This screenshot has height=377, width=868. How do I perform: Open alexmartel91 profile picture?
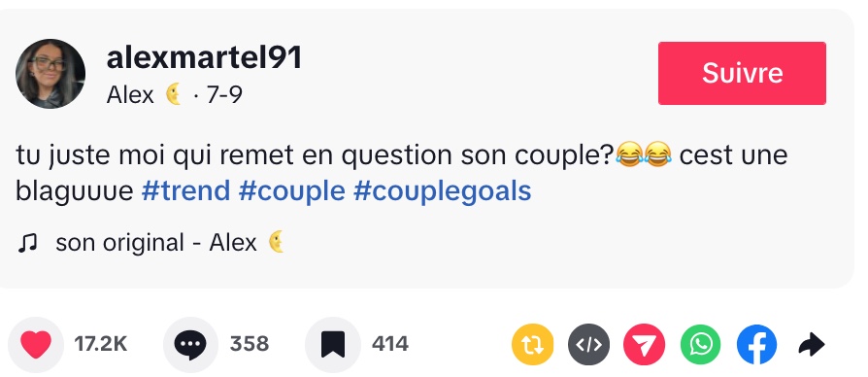[50, 74]
